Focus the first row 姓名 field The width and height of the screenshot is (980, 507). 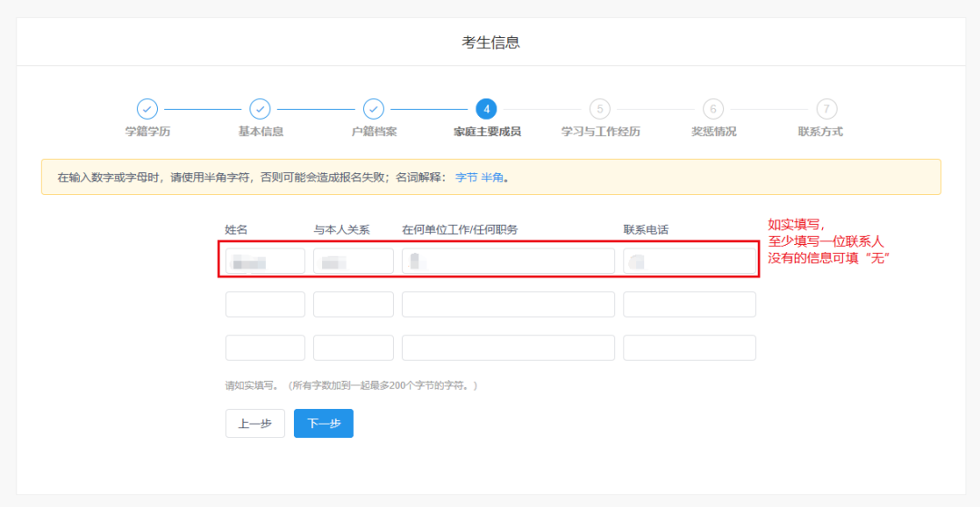point(265,261)
